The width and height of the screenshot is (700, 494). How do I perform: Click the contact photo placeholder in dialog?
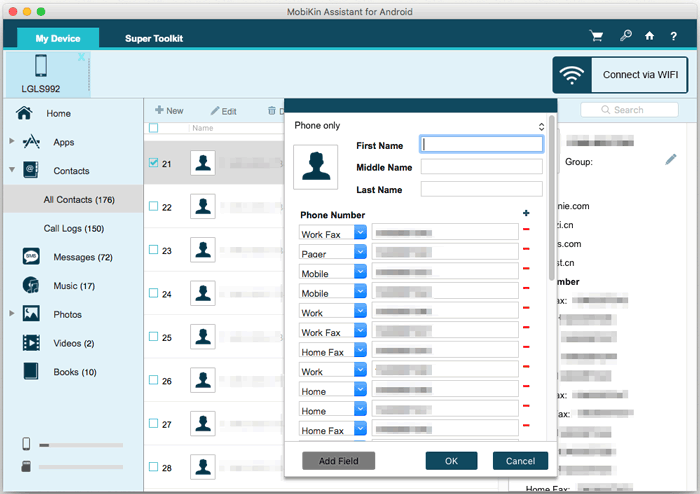316,167
